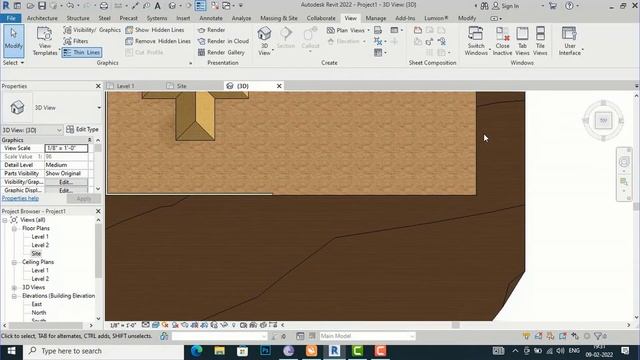This screenshot has width=640, height=360.
Task: Open Windows Start menu
Action: pos(11,351)
